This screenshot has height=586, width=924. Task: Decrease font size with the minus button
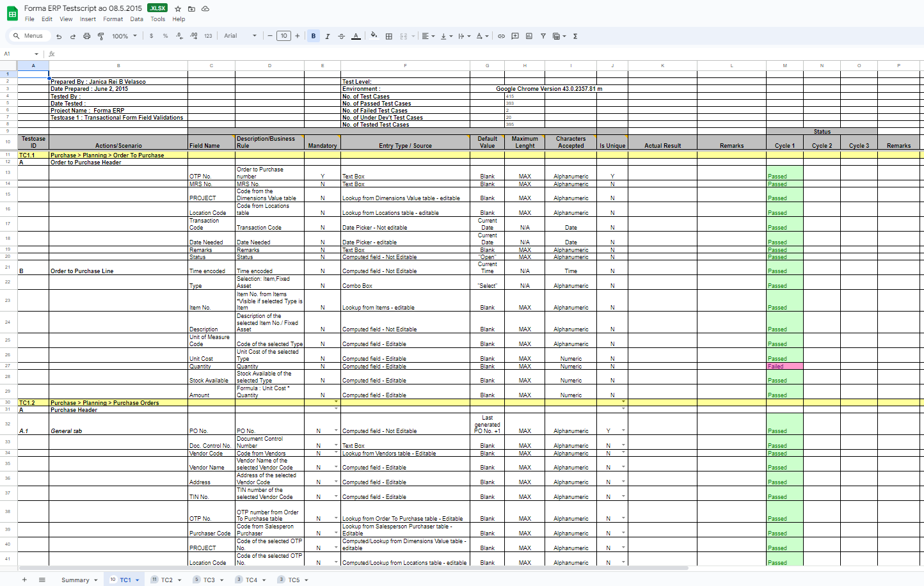[x=270, y=36]
